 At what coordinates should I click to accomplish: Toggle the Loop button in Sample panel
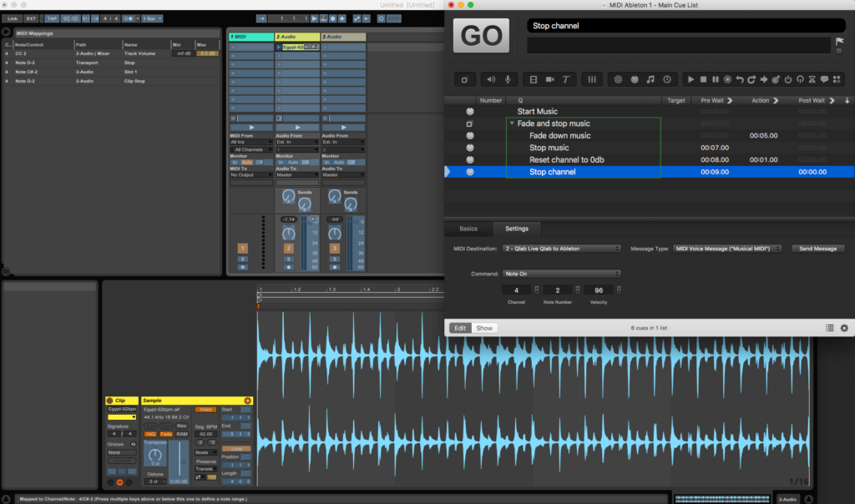[x=236, y=448]
